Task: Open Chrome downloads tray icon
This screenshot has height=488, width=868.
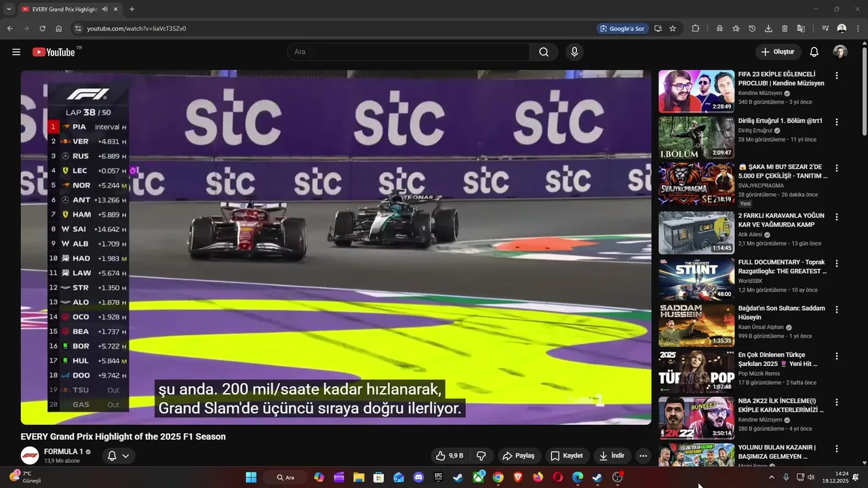Action: point(768,28)
